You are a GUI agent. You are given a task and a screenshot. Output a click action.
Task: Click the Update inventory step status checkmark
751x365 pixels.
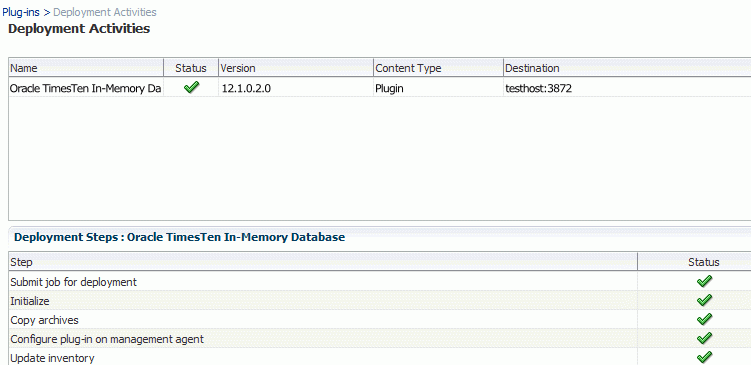click(x=704, y=357)
